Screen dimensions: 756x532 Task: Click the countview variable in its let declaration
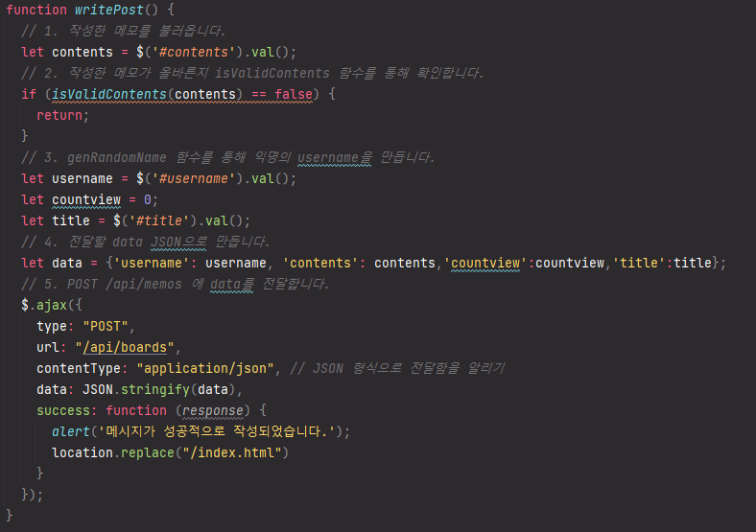pos(86,200)
